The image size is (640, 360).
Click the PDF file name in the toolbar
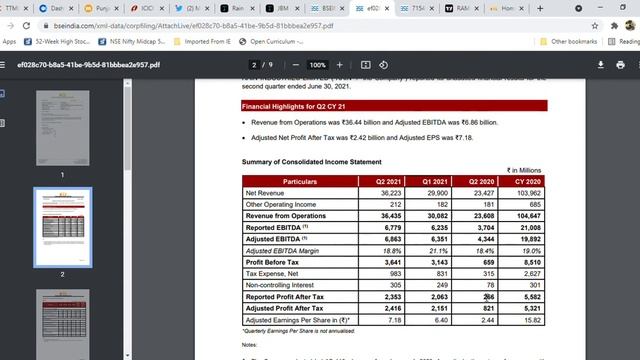pyautogui.click(x=89, y=65)
